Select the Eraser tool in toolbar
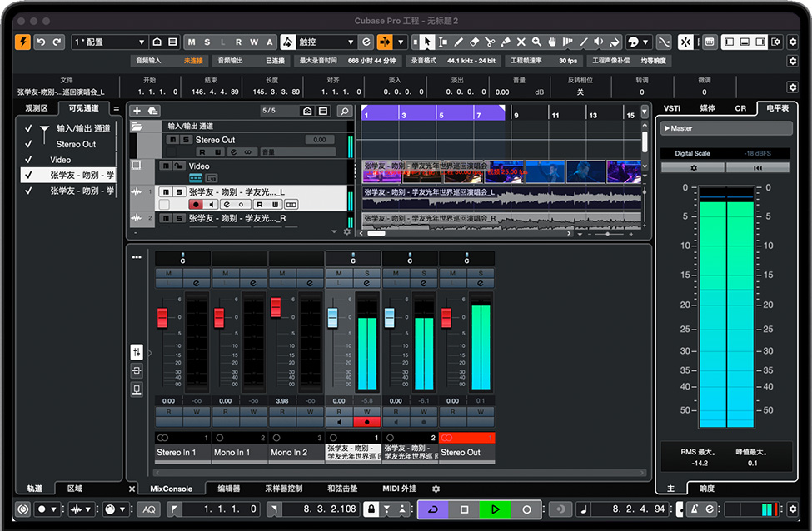 point(474,42)
